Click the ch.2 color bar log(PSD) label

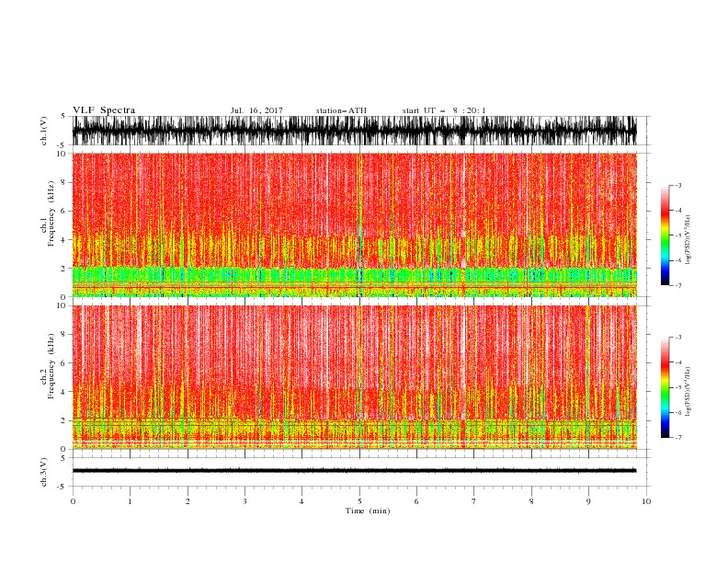688,392
